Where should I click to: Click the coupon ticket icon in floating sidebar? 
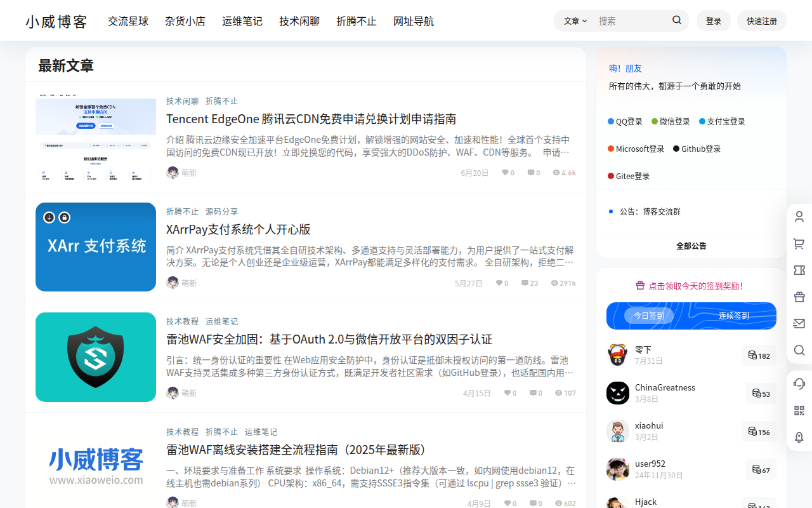pos(799,270)
